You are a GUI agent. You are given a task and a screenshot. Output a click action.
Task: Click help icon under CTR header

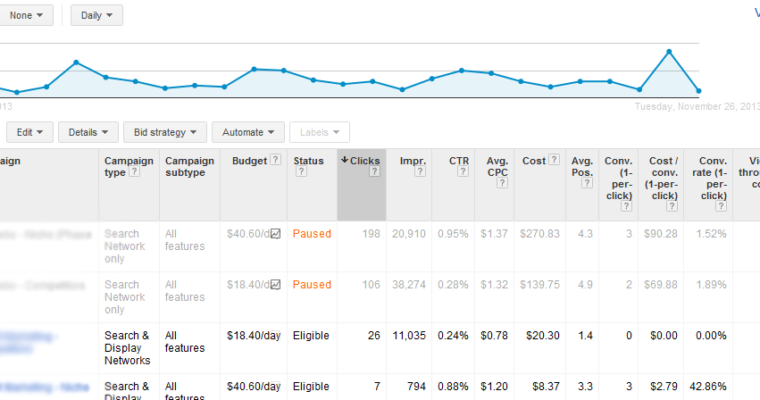coord(463,172)
